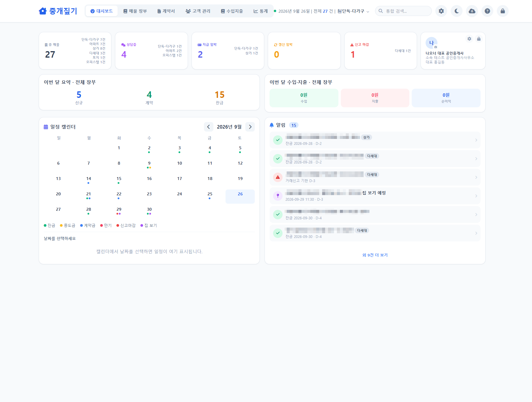The height and width of the screenshot is (402, 532).
Task: Expand 다세대 잔금 2026-09-28 alert chevron
Action: click(x=476, y=159)
